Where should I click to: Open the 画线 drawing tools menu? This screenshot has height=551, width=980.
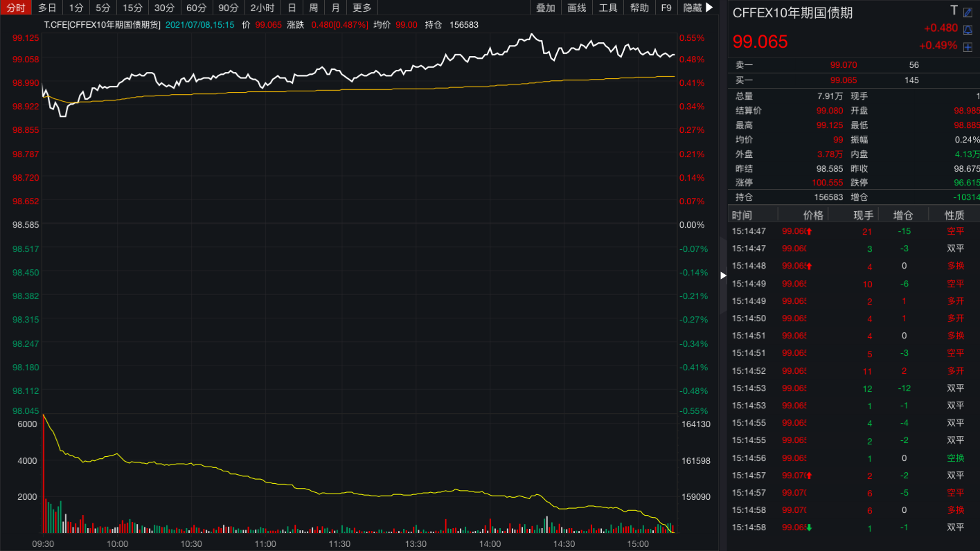(x=577, y=8)
